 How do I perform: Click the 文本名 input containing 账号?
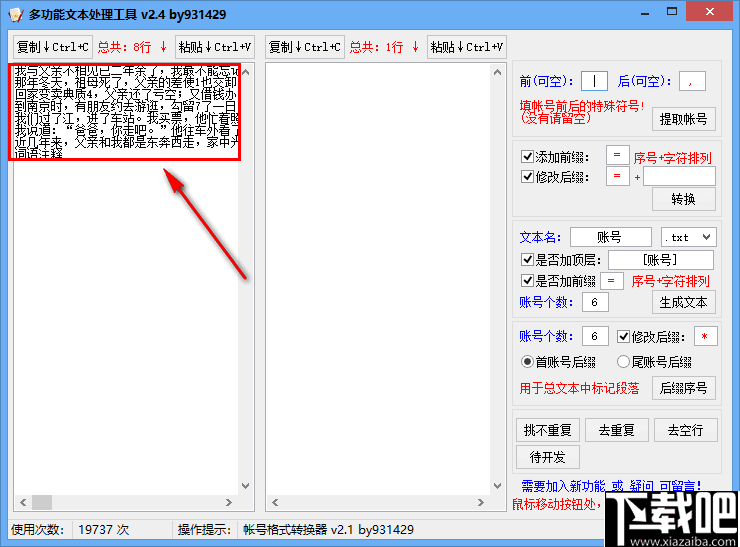[611, 237]
